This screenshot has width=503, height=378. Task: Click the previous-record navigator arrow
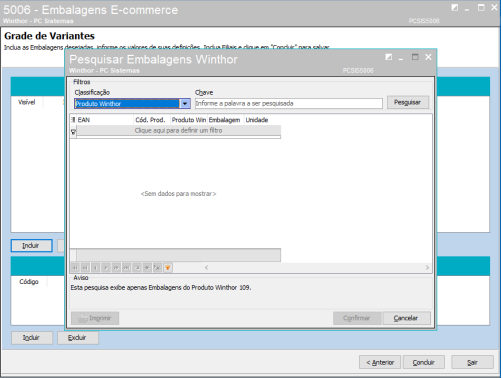click(95, 268)
